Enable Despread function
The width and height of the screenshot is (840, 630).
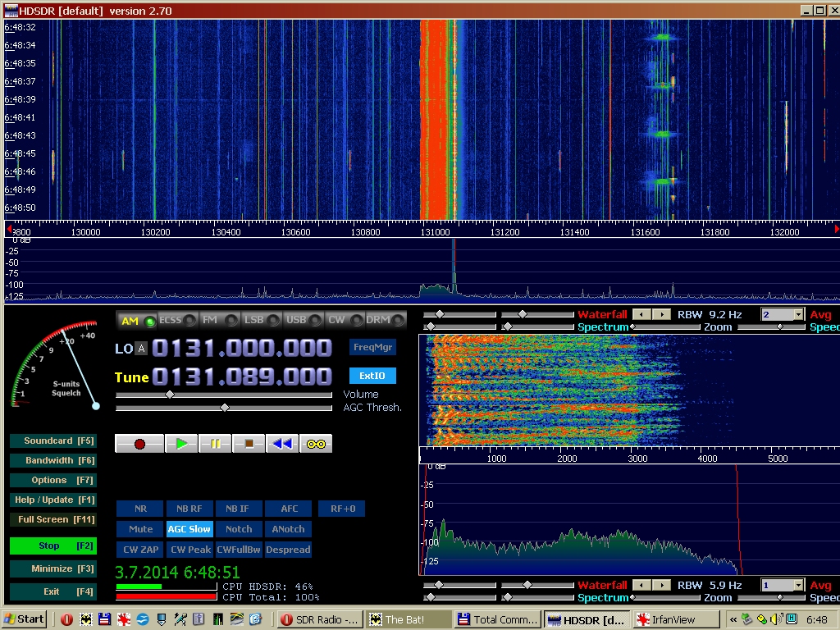[x=288, y=549]
